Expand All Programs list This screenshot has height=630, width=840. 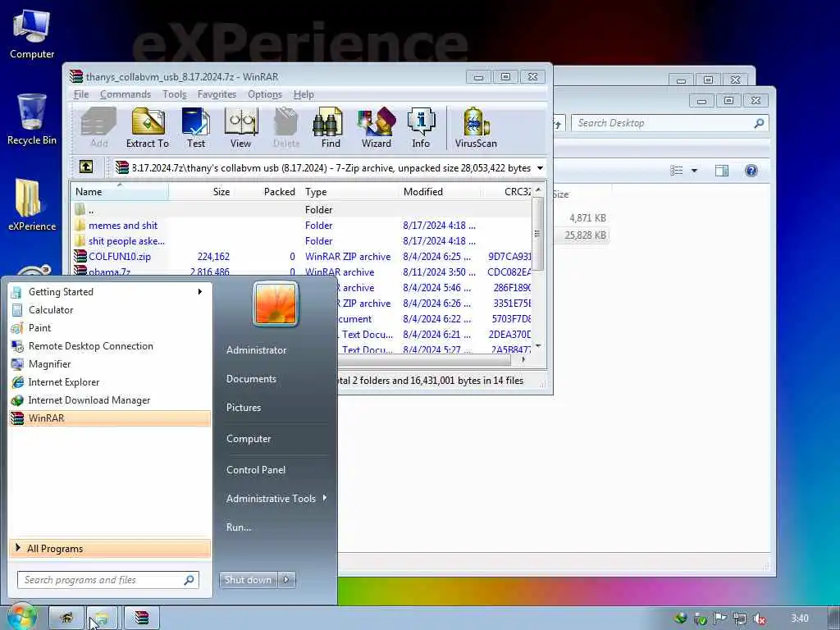[x=110, y=549]
